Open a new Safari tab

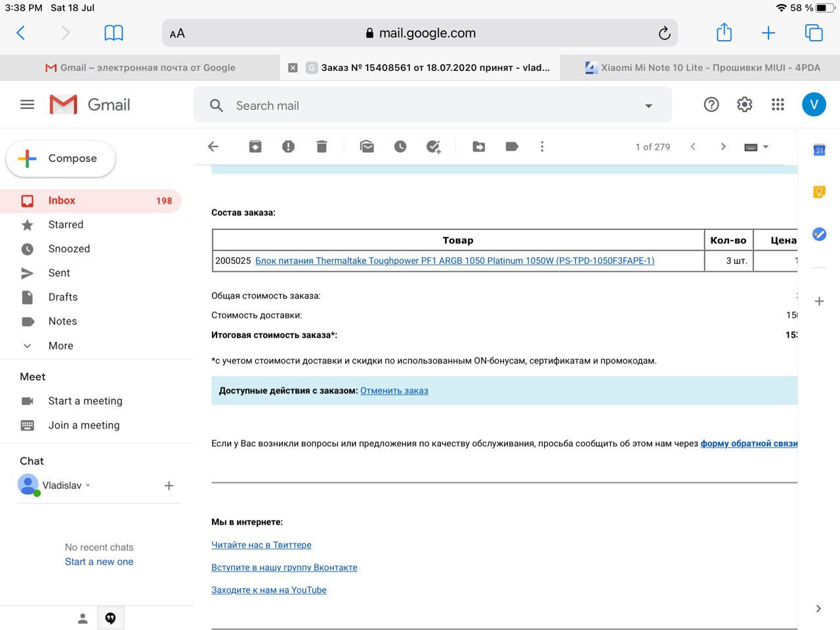(x=768, y=33)
